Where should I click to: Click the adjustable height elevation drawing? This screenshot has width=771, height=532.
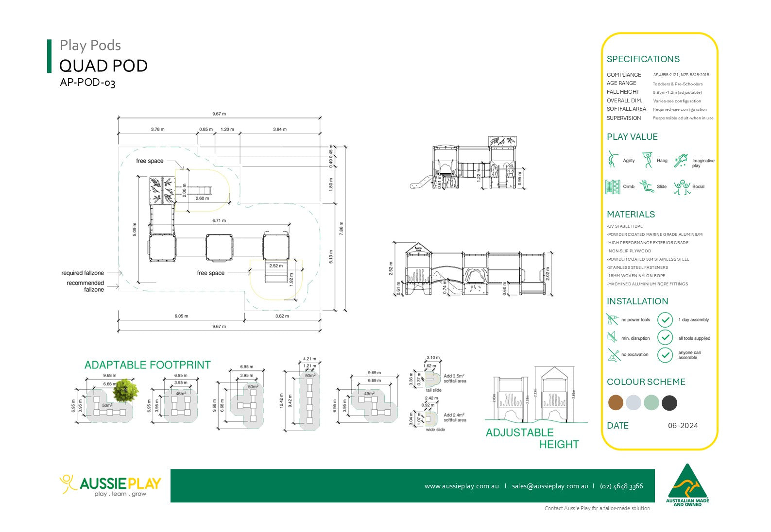point(536,394)
